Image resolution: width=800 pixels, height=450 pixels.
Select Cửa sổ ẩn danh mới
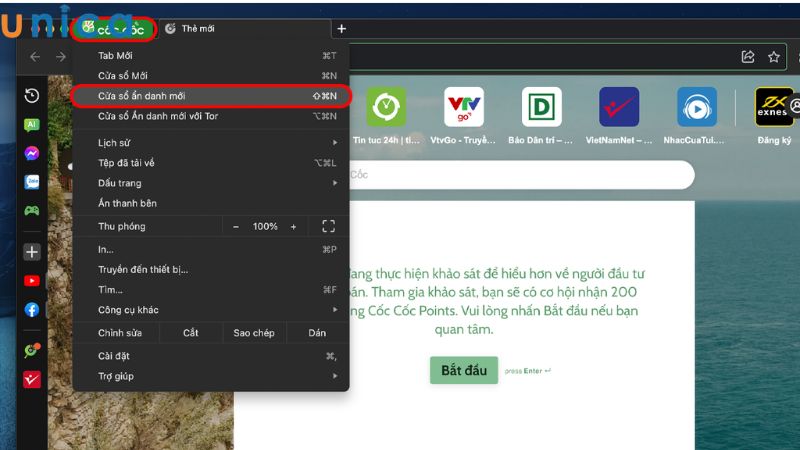tap(210, 96)
